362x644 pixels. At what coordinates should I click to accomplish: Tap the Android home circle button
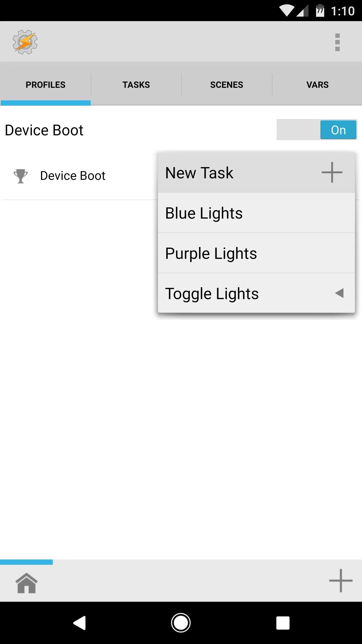(181, 623)
